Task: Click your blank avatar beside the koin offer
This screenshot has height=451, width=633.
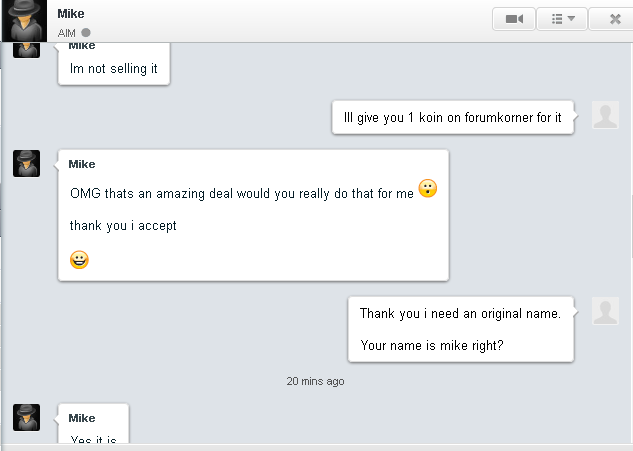Action: pyautogui.click(x=605, y=115)
